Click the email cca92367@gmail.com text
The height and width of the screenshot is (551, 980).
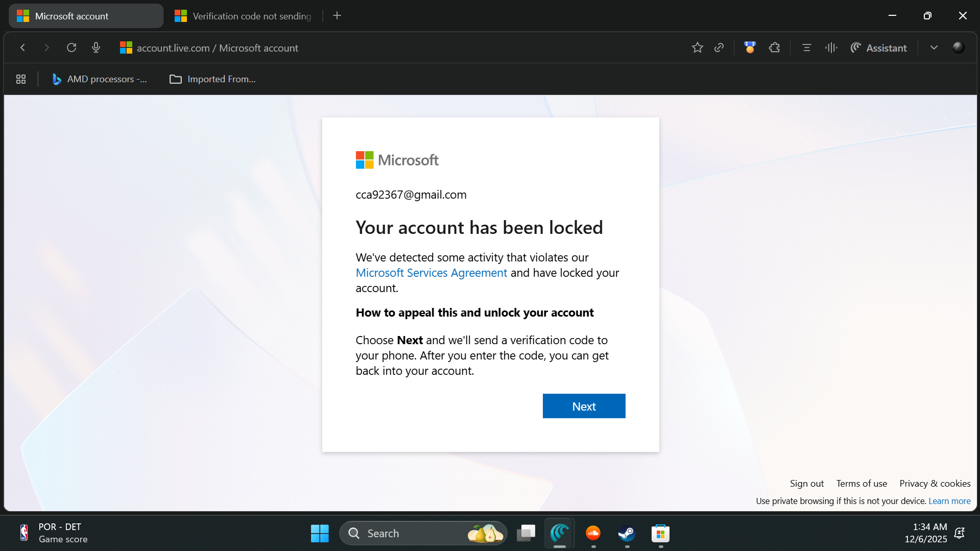point(411,195)
